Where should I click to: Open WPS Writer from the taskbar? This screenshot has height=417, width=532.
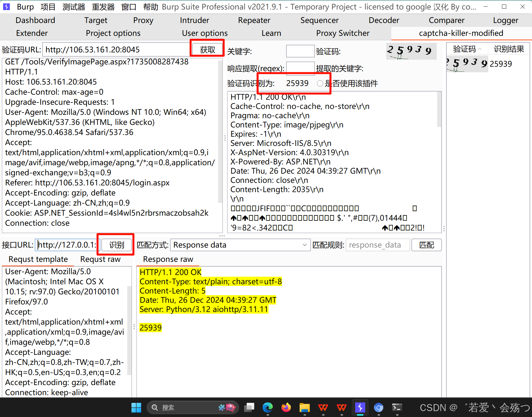coord(323,408)
